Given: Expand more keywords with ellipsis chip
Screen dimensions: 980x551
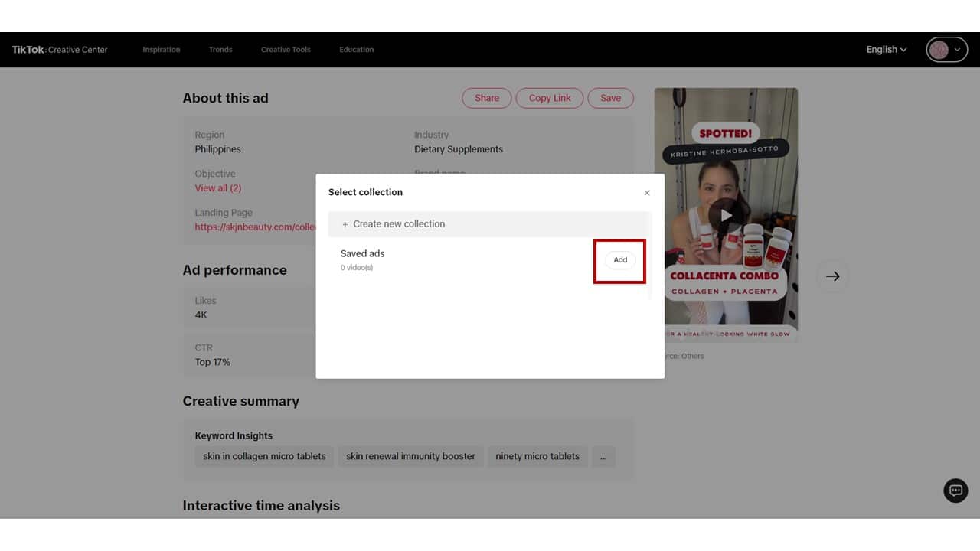Looking at the screenshot, I should click(603, 457).
